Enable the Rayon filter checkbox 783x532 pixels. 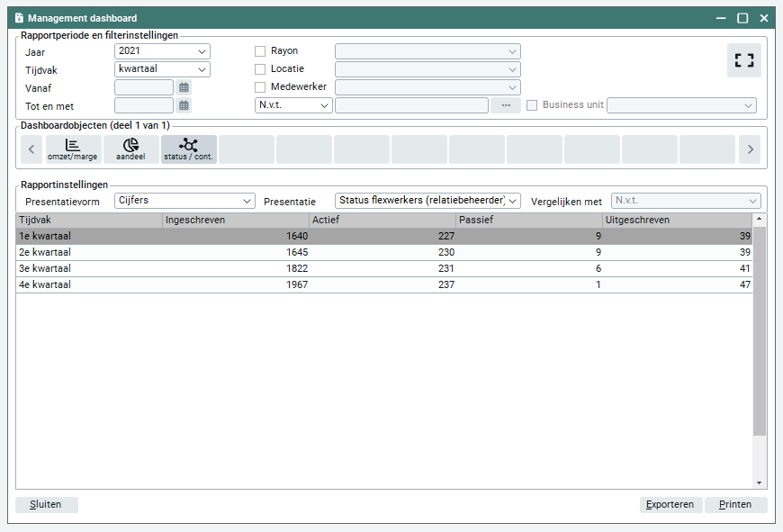point(260,51)
